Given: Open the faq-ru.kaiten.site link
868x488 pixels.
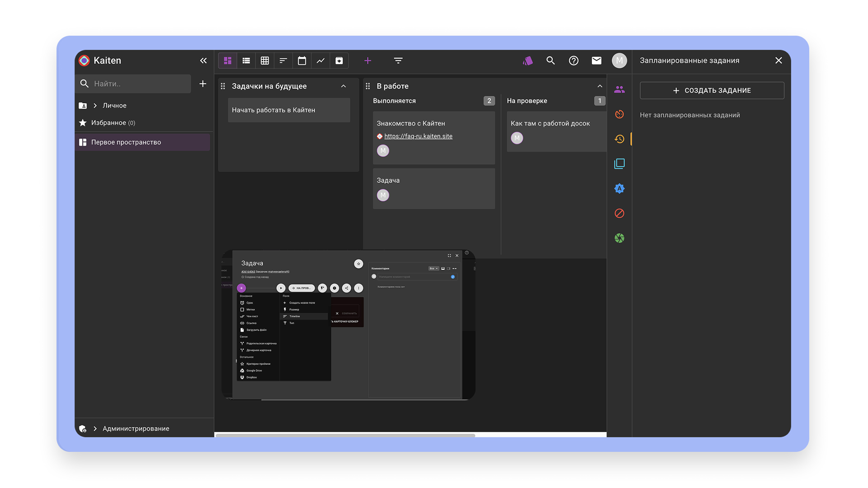Looking at the screenshot, I should pyautogui.click(x=418, y=136).
